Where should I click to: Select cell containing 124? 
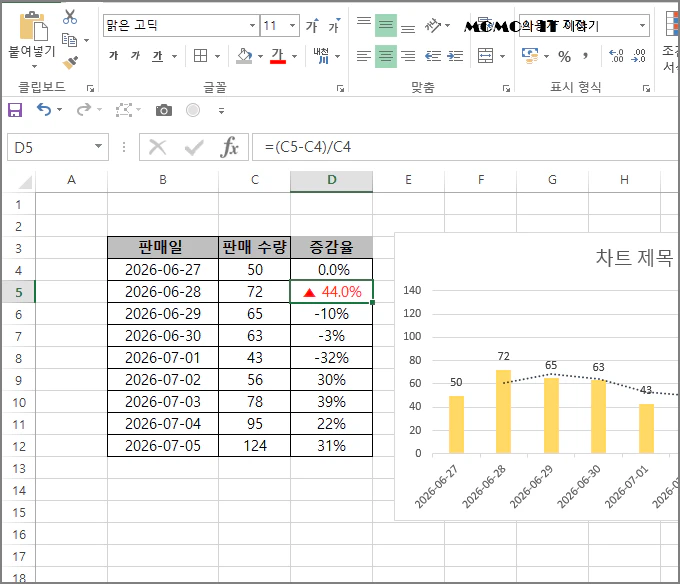click(255, 445)
